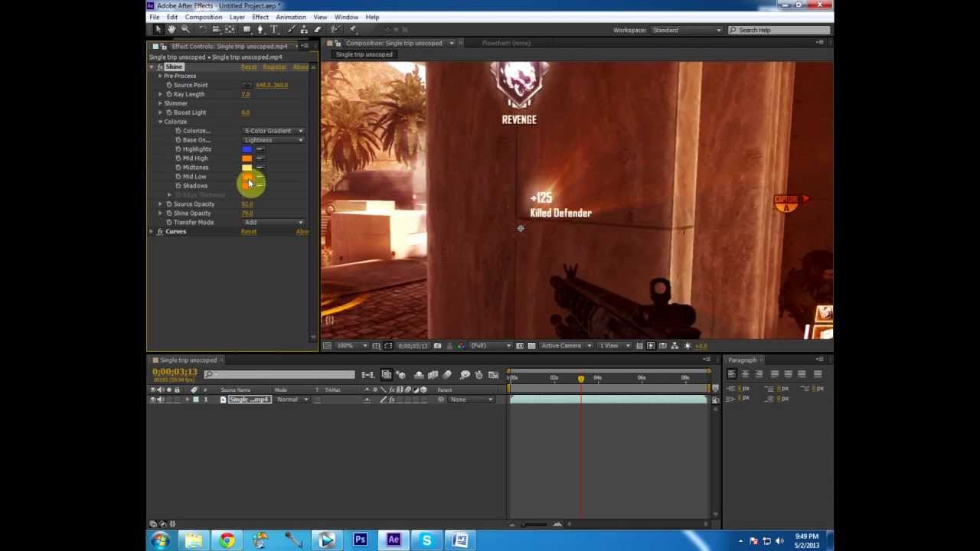This screenshot has width=980, height=551.
Task: Click Reset link for Shine effect
Action: pyautogui.click(x=249, y=67)
